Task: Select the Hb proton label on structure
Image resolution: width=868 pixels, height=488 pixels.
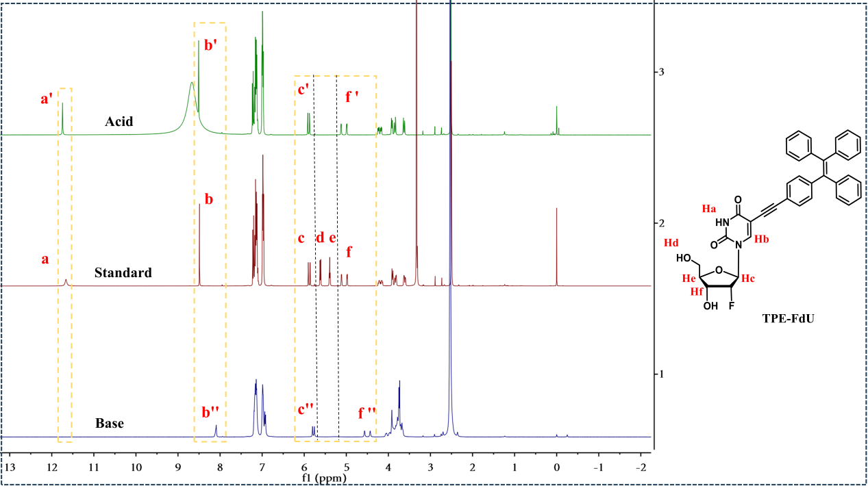Action: coord(762,239)
